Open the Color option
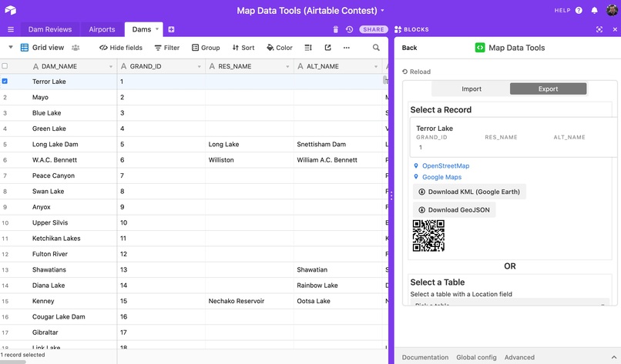 coord(279,48)
